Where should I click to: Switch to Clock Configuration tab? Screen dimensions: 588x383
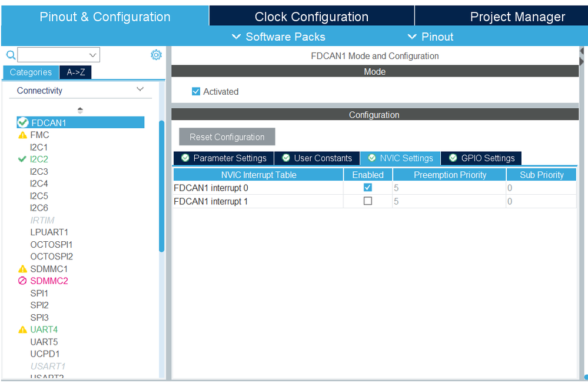point(311,16)
